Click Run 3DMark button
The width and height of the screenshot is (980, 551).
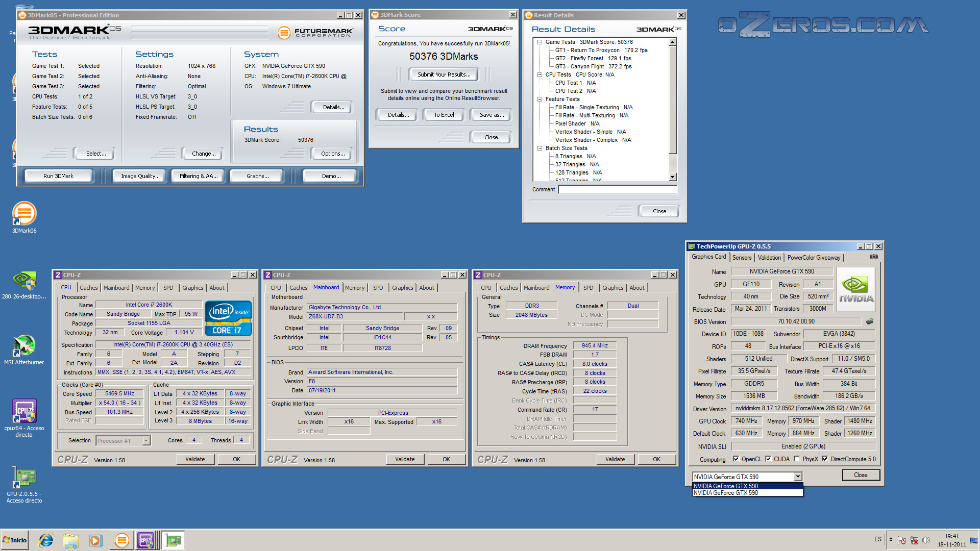coord(58,176)
